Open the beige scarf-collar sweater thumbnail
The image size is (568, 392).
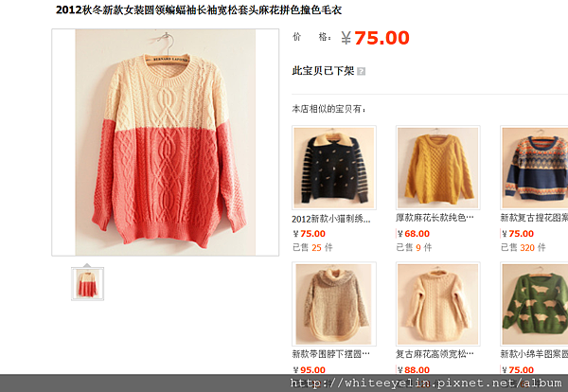334,304
